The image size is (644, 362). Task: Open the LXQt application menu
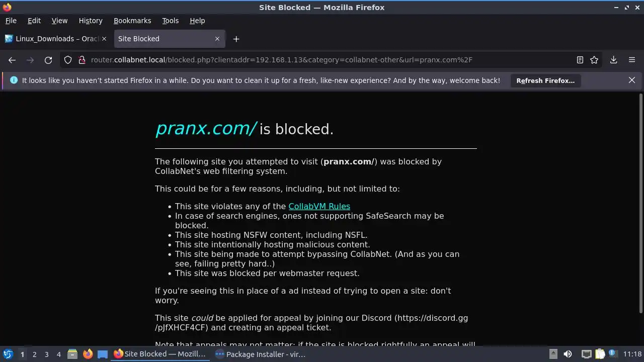(x=8, y=354)
